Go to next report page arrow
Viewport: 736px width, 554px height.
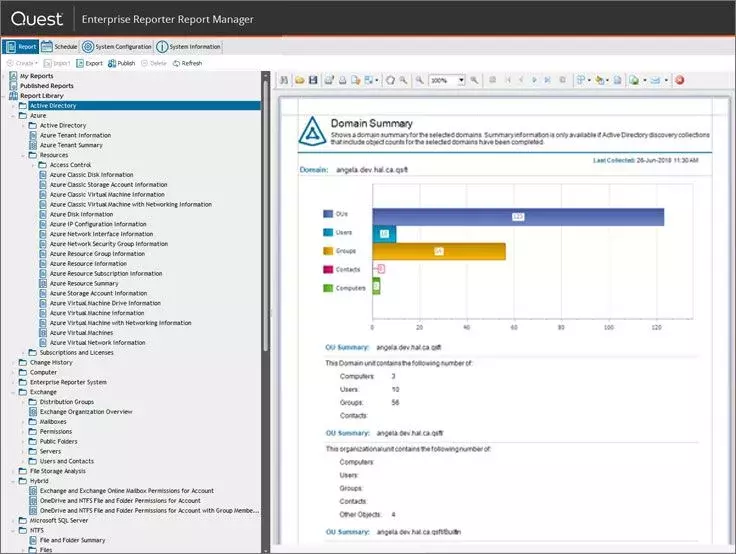[x=534, y=80]
